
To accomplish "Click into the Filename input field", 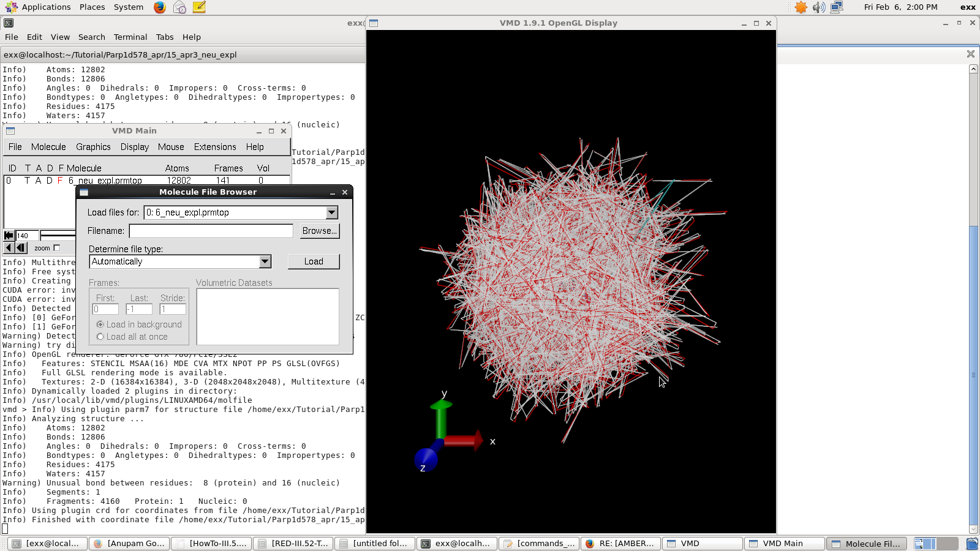I will point(211,231).
